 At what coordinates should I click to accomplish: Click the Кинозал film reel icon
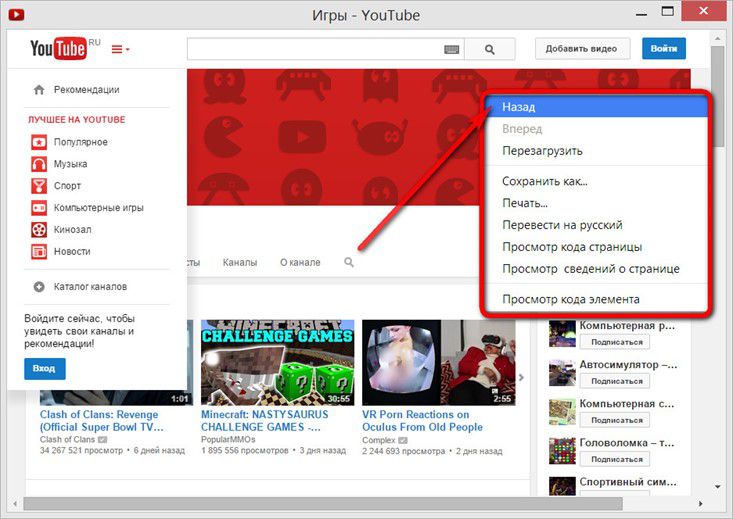point(39,230)
